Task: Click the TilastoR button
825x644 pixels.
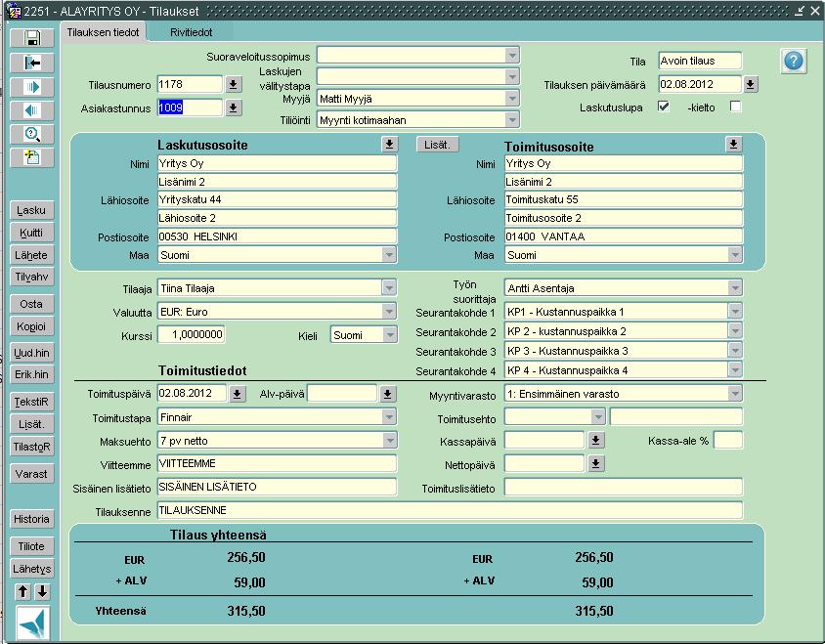Action: click(x=32, y=447)
